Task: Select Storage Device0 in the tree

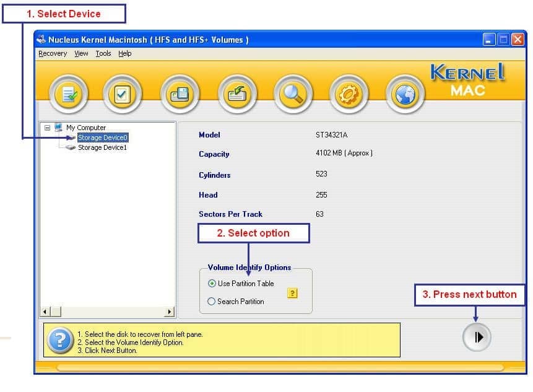Action: pyautogui.click(x=103, y=137)
